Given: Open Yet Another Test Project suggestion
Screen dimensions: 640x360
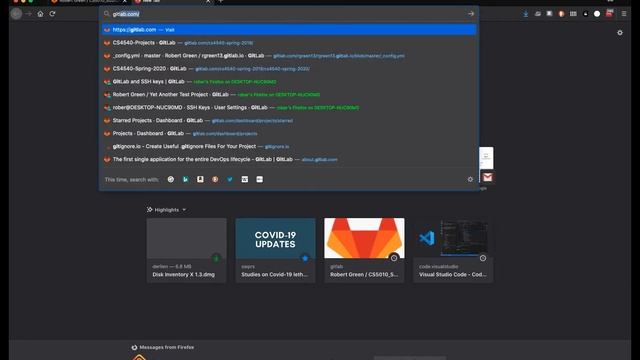Looking at the screenshot, I should pyautogui.click(x=289, y=95).
